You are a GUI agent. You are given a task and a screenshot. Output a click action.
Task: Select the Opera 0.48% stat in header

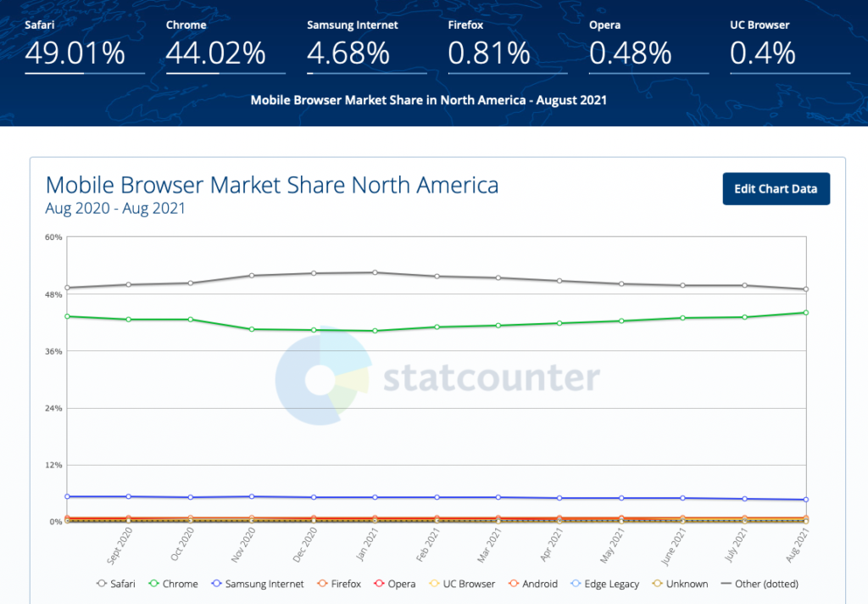(649, 47)
